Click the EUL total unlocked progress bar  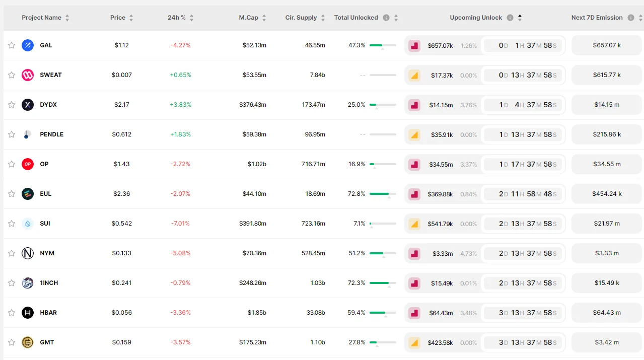tap(382, 194)
